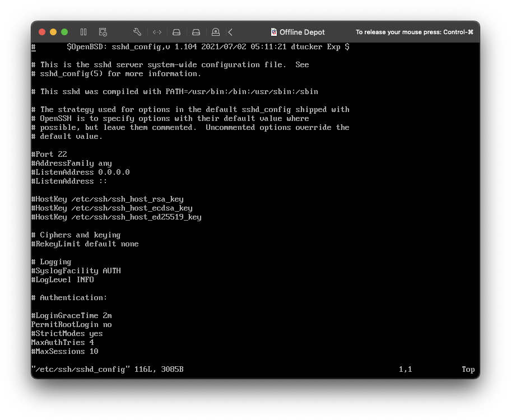Collapse device icons with the chevron arrow
Image resolution: width=511 pixels, height=420 pixels.
tap(230, 32)
